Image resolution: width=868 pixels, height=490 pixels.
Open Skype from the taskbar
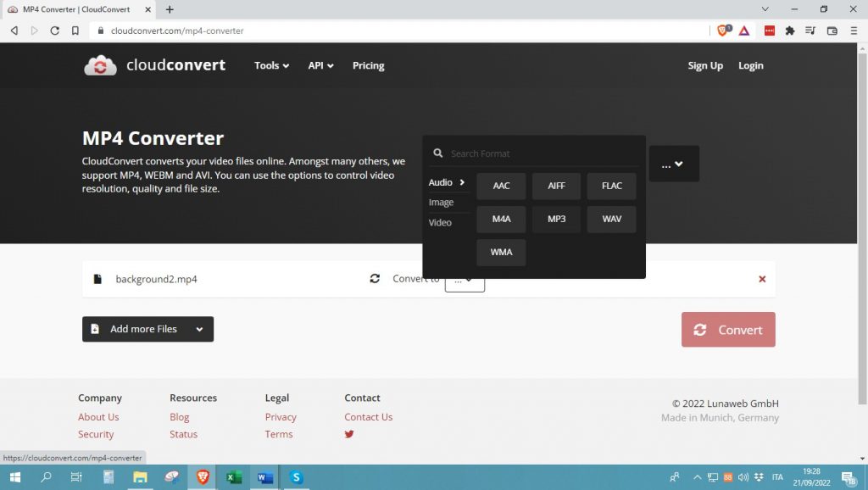tap(296, 477)
